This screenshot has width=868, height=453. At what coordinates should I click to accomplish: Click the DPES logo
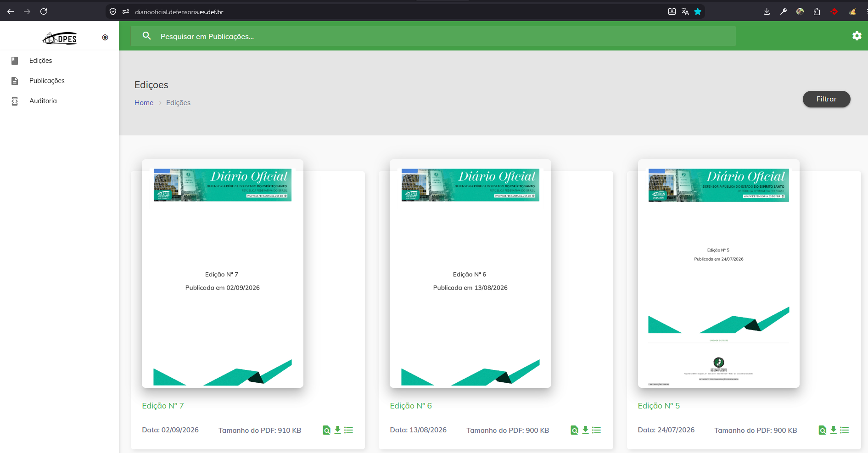60,38
